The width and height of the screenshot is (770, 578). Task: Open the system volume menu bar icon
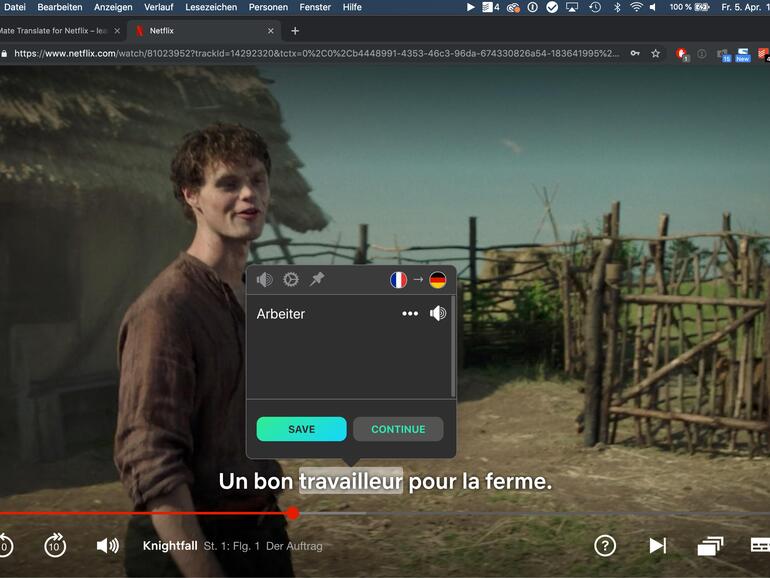pyautogui.click(x=653, y=7)
